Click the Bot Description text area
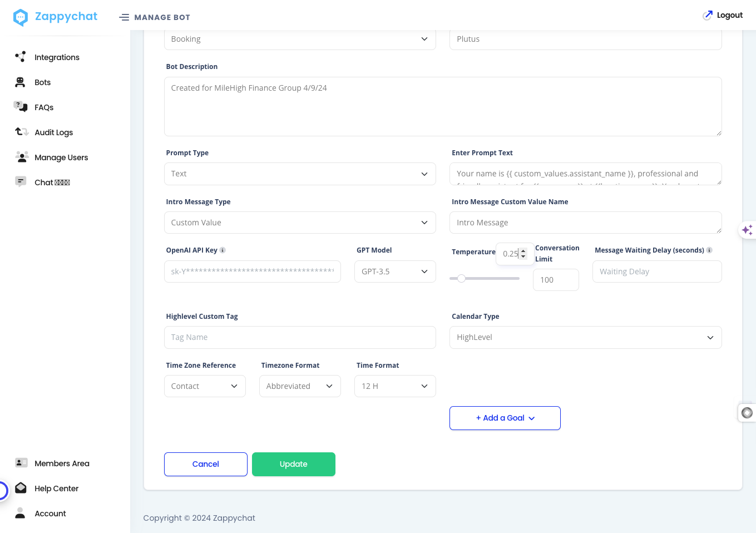 [443, 106]
